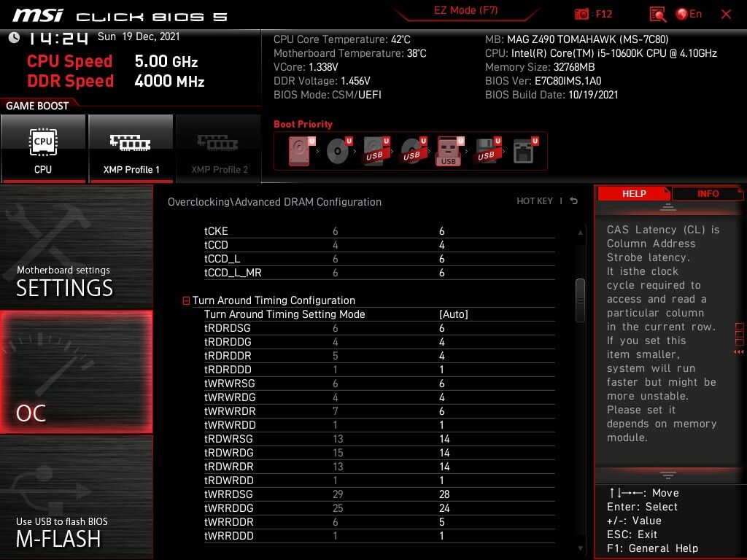This screenshot has width=747, height=560.
Task: Select the tWRWRDG row
Action: click(x=379, y=397)
